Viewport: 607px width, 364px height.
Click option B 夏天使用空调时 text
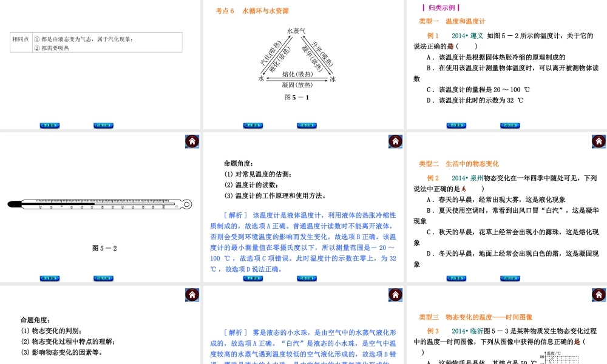pos(506,216)
